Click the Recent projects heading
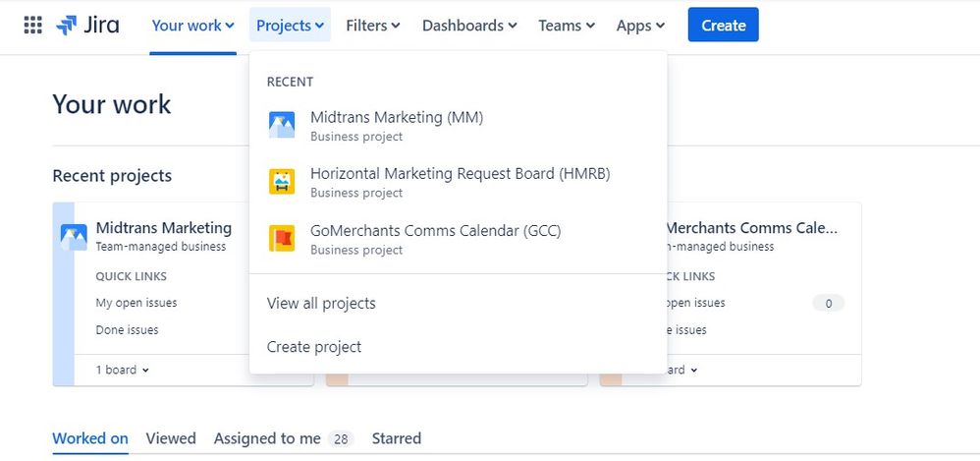 tap(112, 176)
